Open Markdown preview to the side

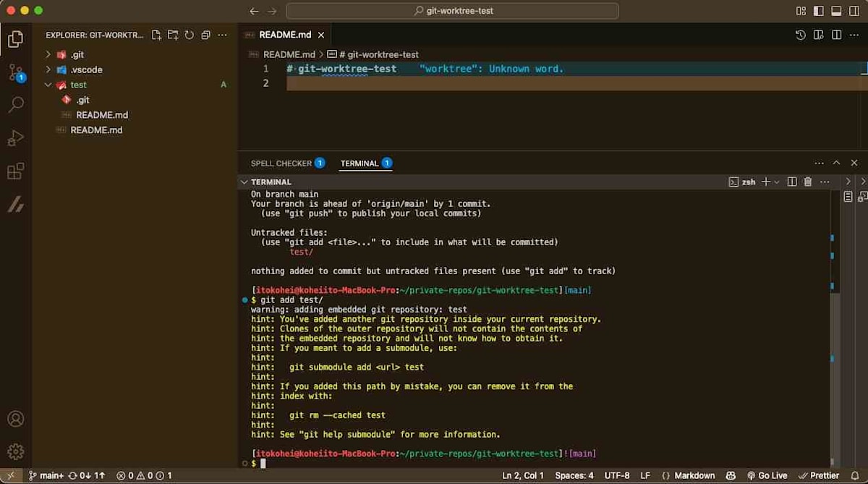[818, 35]
